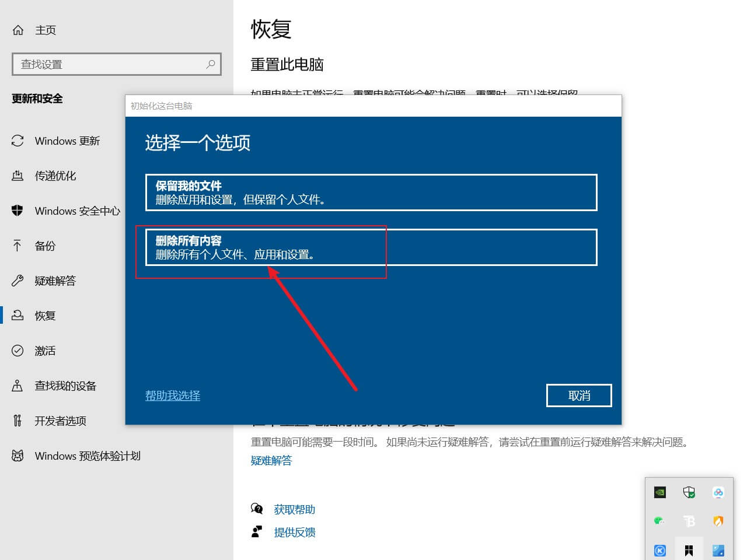Open the Baidu Netdisk cloud tray icon
Viewport: 747px width, 560px height.
point(718,492)
